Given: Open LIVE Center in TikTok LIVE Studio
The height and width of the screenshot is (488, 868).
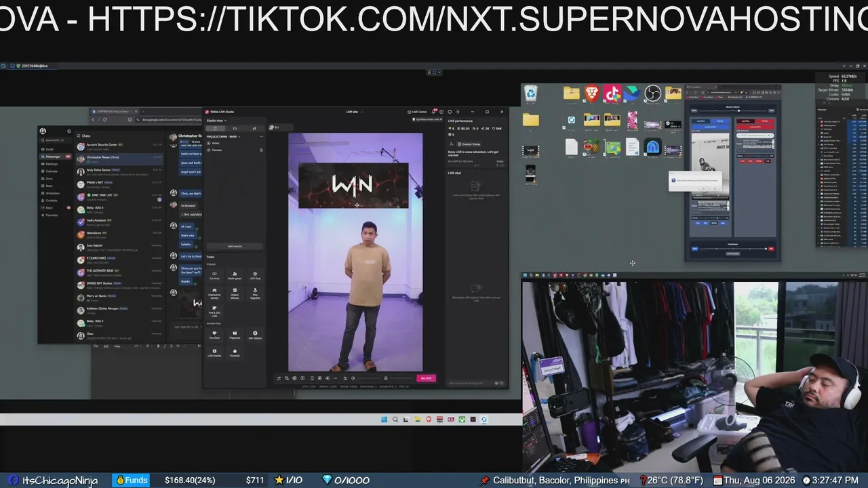Looking at the screenshot, I should (417, 112).
